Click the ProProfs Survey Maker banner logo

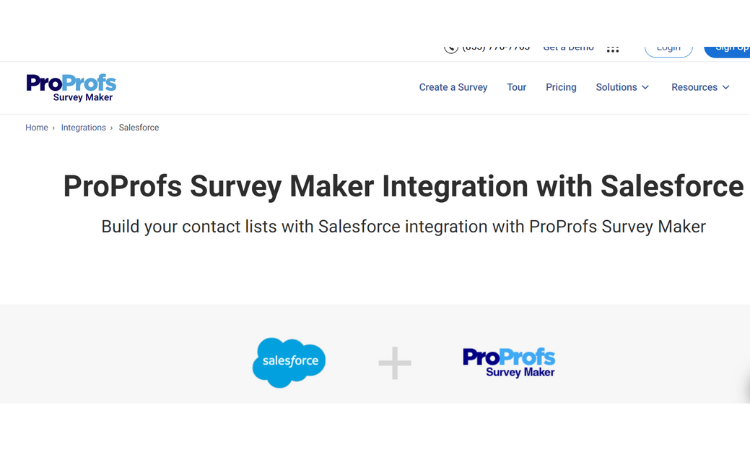508,362
